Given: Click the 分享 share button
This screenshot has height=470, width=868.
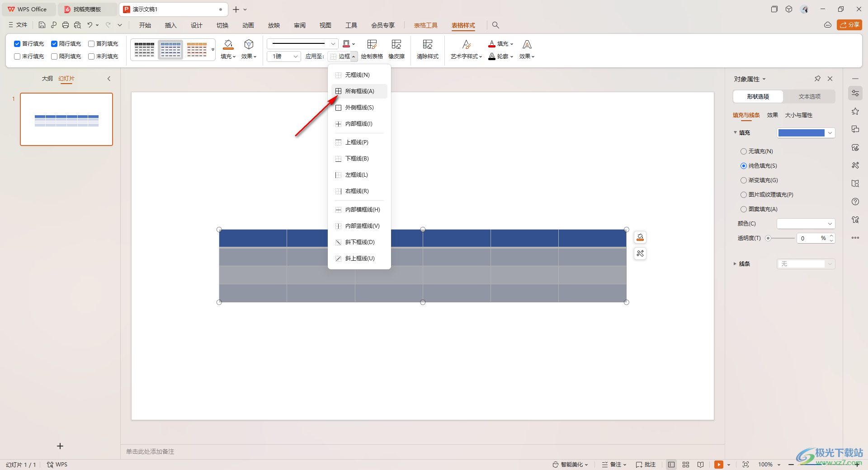Looking at the screenshot, I should tap(849, 25).
